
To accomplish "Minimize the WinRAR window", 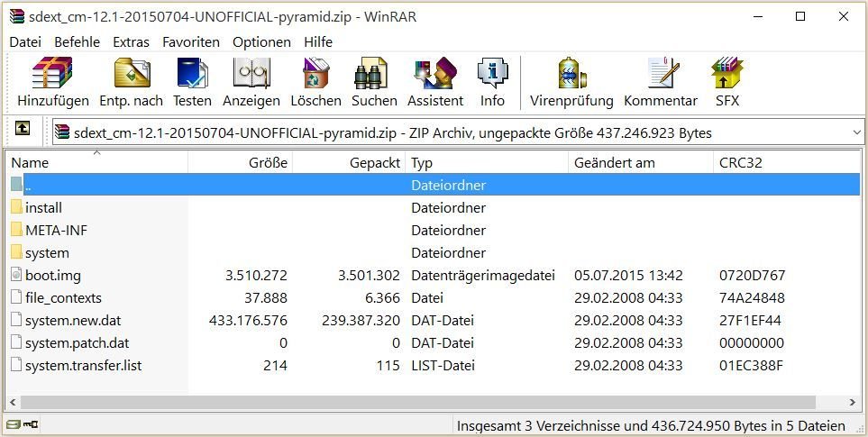I will [x=757, y=16].
